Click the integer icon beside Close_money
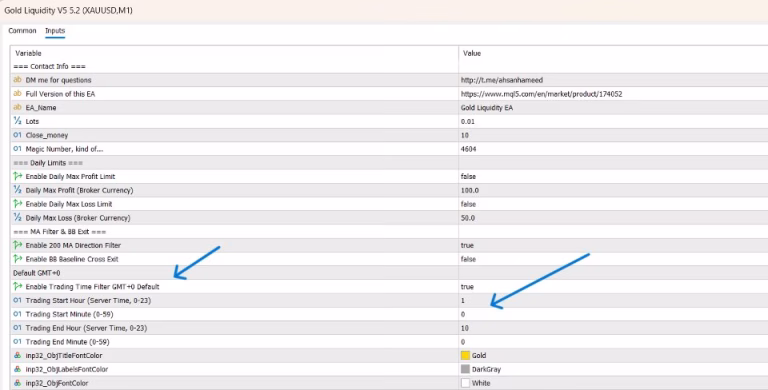The image size is (768, 390). tap(18, 135)
